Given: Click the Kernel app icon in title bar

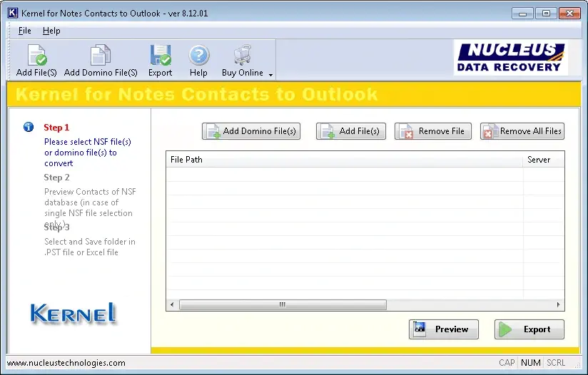Looking at the screenshot, I should (x=12, y=13).
